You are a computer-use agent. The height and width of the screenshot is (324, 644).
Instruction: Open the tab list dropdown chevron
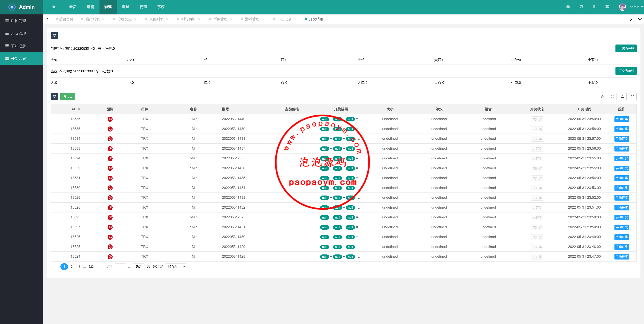pyautogui.click(x=640, y=19)
